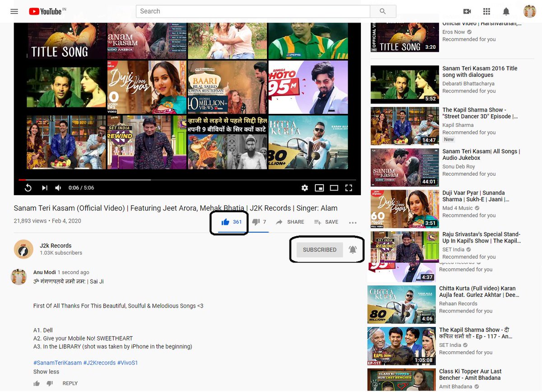The image size is (542, 392).
Task: Dislike Anu Modi's comment
Action: click(x=50, y=383)
